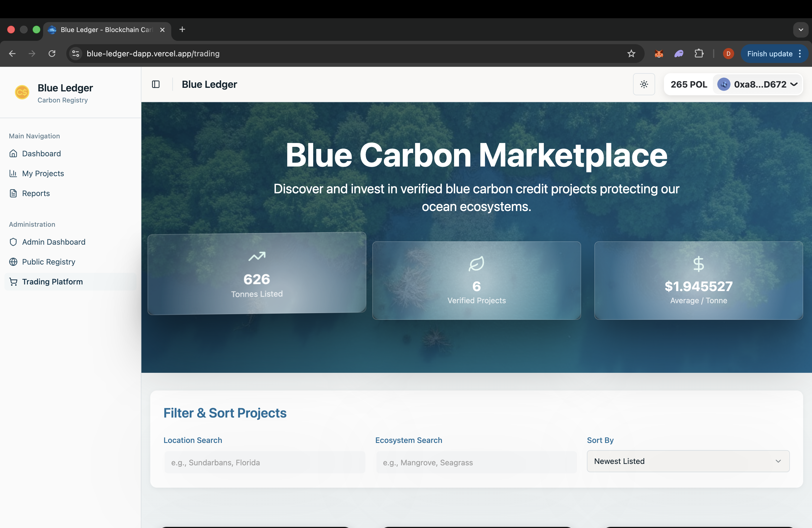Open the Public Registry menu item
This screenshot has height=528, width=812.
[x=48, y=262]
